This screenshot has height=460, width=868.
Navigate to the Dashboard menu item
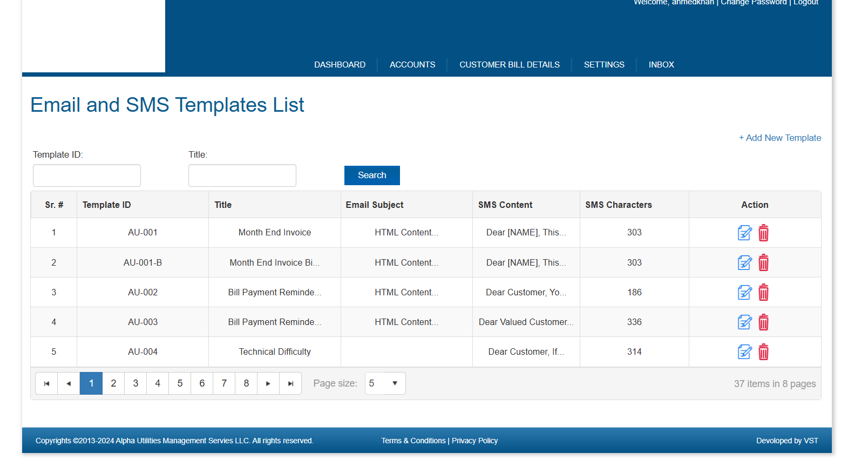point(340,65)
